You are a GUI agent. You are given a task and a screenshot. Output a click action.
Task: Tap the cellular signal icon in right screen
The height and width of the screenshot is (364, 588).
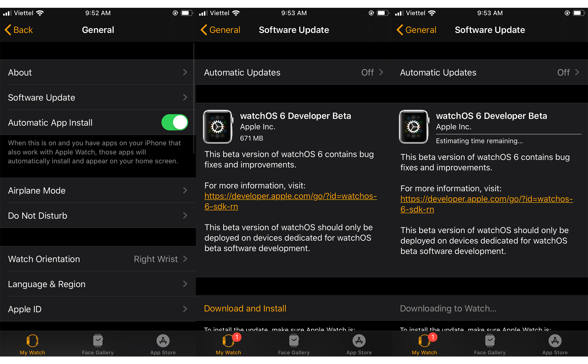(x=399, y=13)
